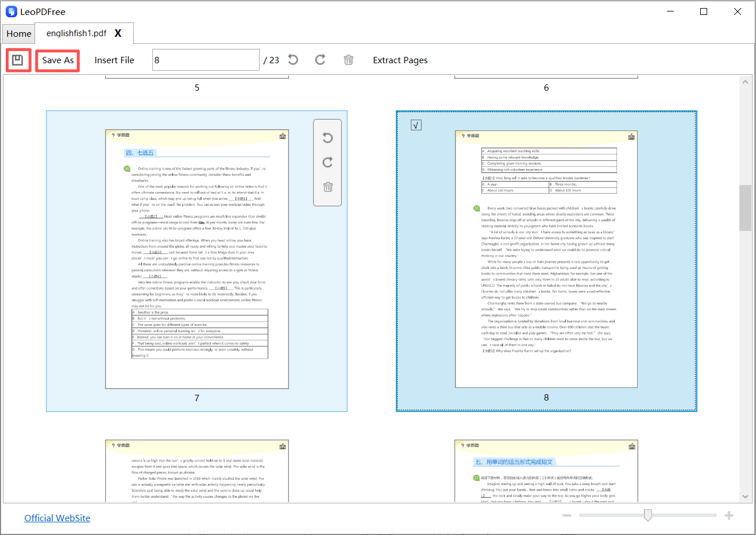The image size is (756, 535).
Task: Click the rotate counterclockwise icon in top toolbar
Action: [x=293, y=60]
